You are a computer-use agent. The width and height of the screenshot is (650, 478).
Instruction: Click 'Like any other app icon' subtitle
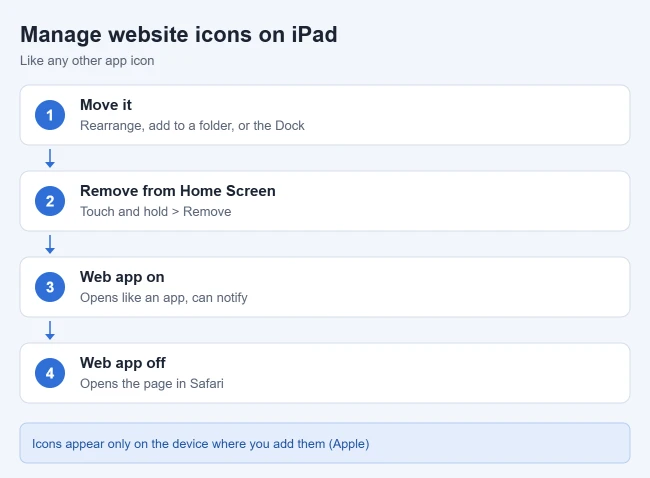point(87,61)
